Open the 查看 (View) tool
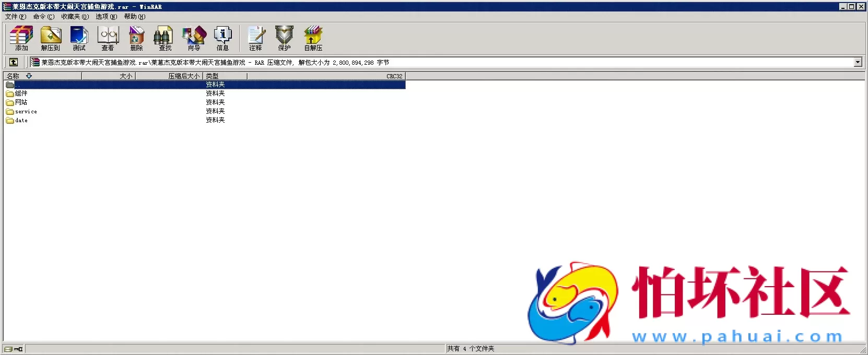The image size is (868, 355). pyautogui.click(x=108, y=38)
